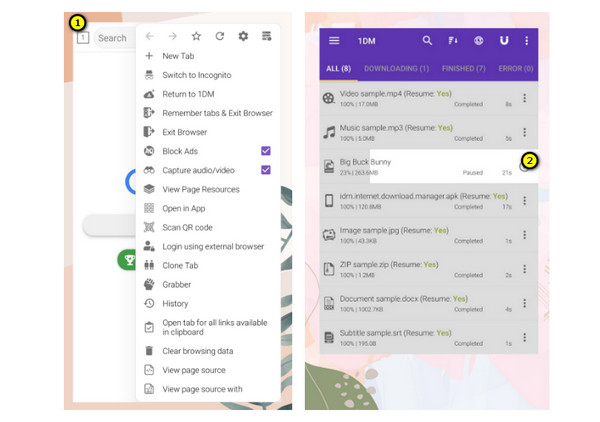Toggle the Capture audio/video checkbox
The image size is (600, 422).
[x=266, y=170]
